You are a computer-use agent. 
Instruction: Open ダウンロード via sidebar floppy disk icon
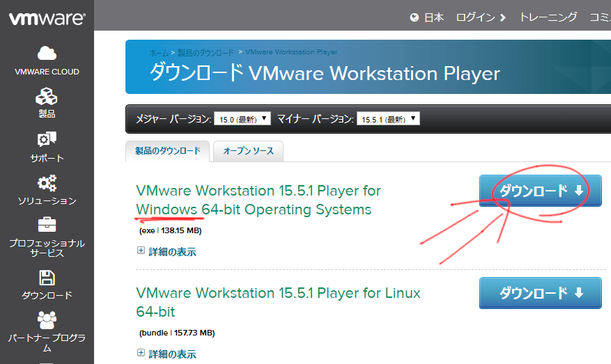(x=47, y=278)
